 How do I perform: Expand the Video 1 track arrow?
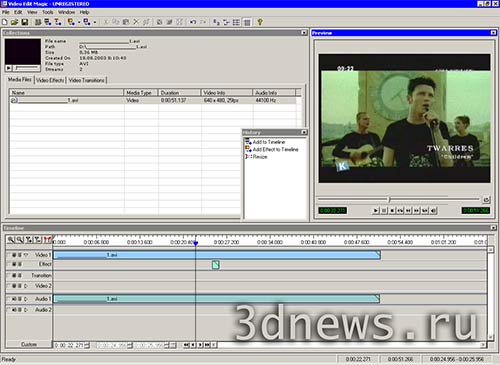tap(26, 255)
